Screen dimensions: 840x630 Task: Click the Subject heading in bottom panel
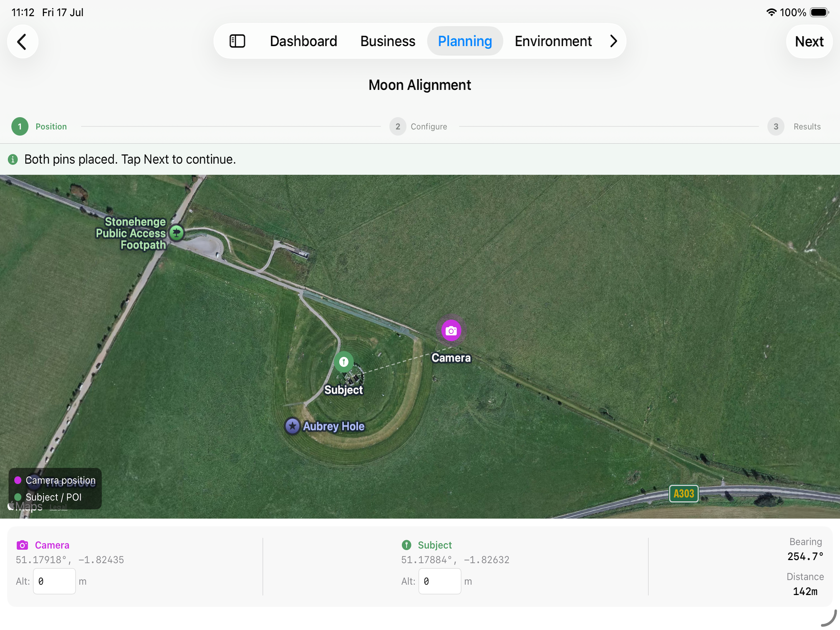[435, 545]
